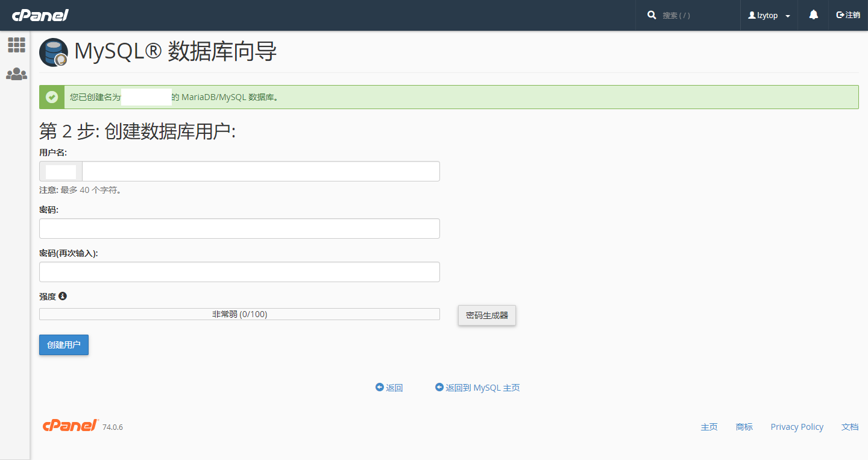Click the search magnifier icon
This screenshot has width=868, height=460.
[652, 15]
